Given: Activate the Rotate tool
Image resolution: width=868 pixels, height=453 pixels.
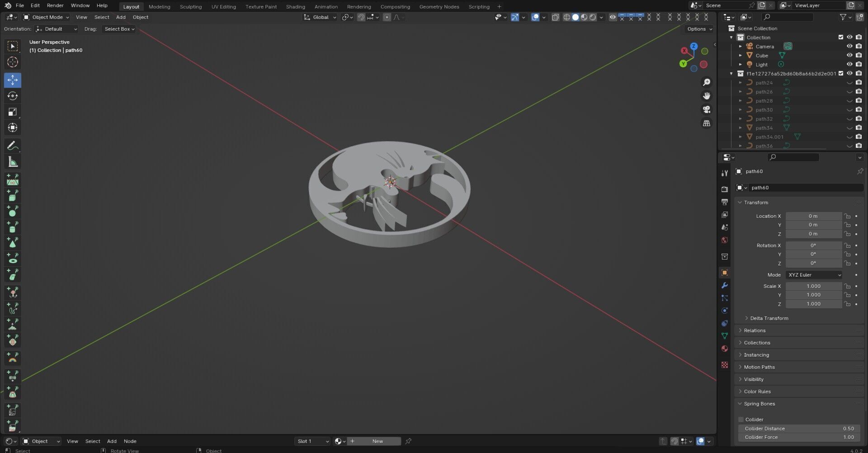Looking at the screenshot, I should (x=13, y=96).
